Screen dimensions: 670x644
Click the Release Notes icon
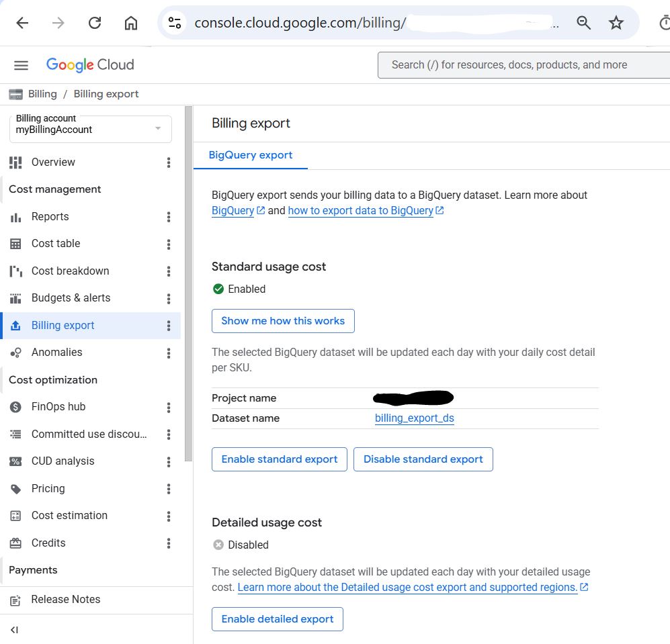15,600
